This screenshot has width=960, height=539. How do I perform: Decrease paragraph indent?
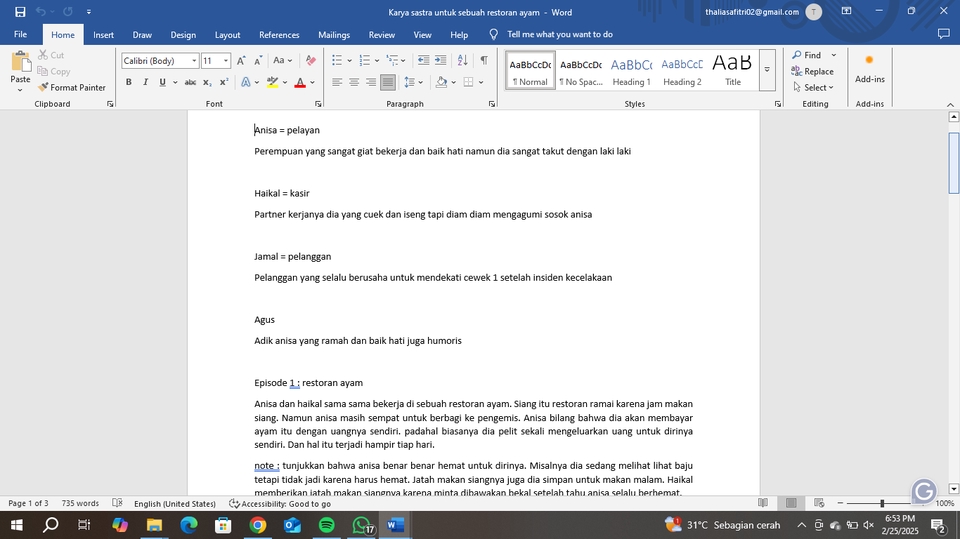423,61
